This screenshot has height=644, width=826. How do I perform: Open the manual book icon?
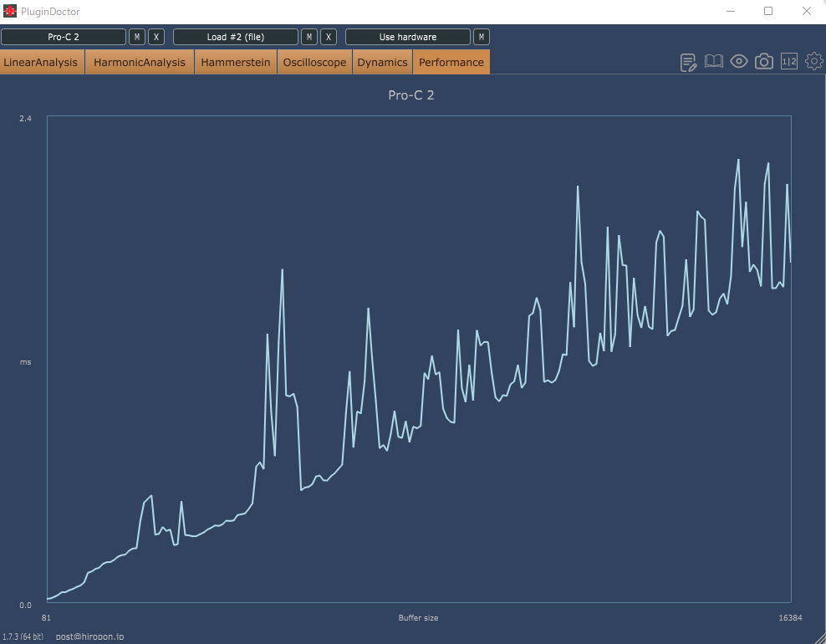tap(714, 62)
